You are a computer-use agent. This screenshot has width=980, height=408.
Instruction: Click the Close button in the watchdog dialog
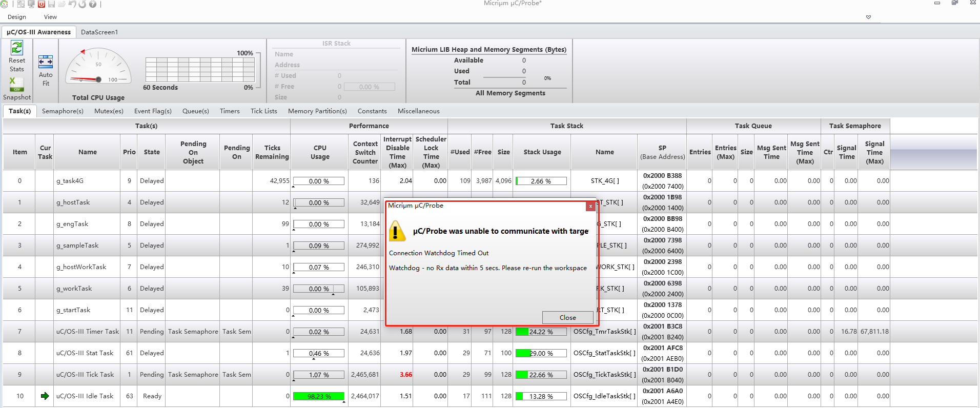click(x=567, y=317)
